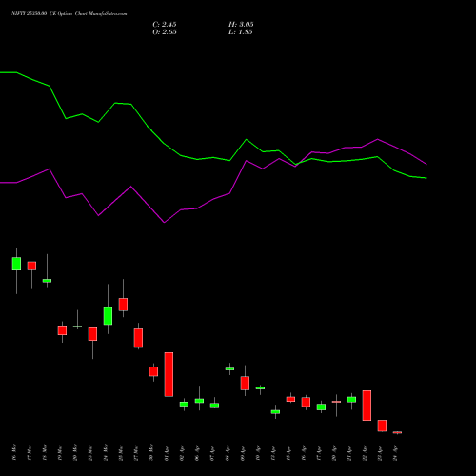
Task: Click the 16 Mar date axis label
Action: coord(13,452)
